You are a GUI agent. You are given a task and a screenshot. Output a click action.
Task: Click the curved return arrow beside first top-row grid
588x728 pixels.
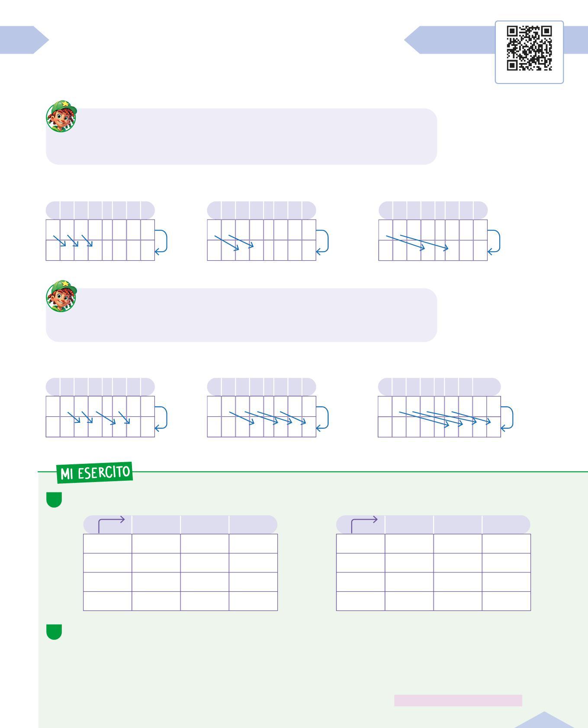161,242
